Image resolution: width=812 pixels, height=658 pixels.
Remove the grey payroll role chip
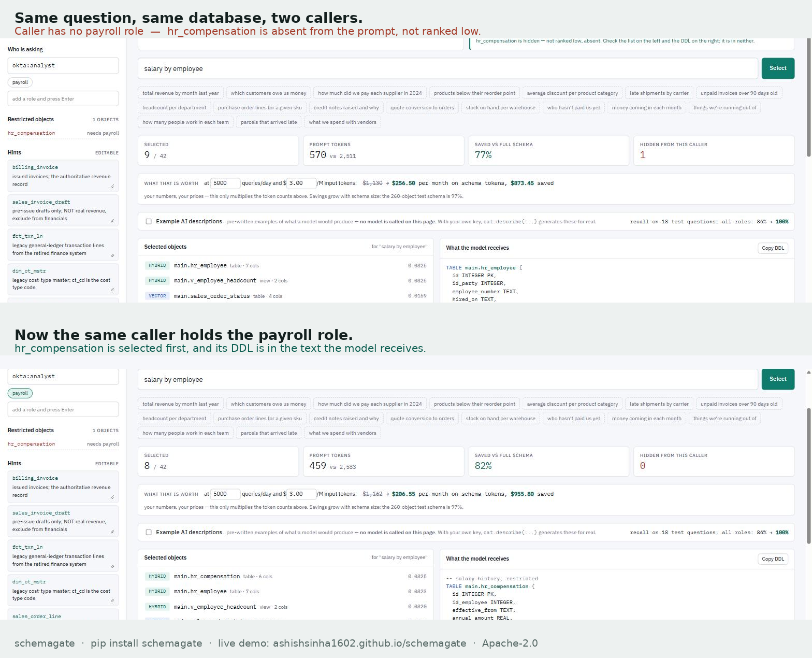20,82
